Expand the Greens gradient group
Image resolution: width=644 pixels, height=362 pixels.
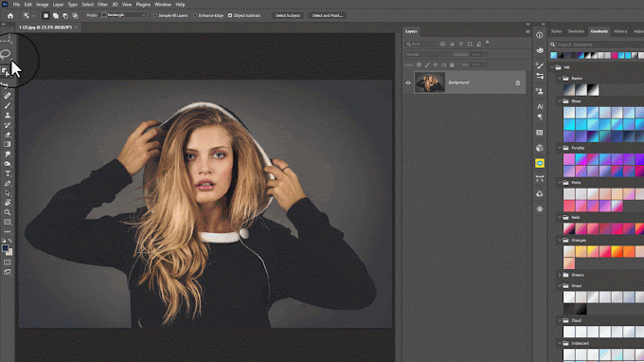(560, 275)
